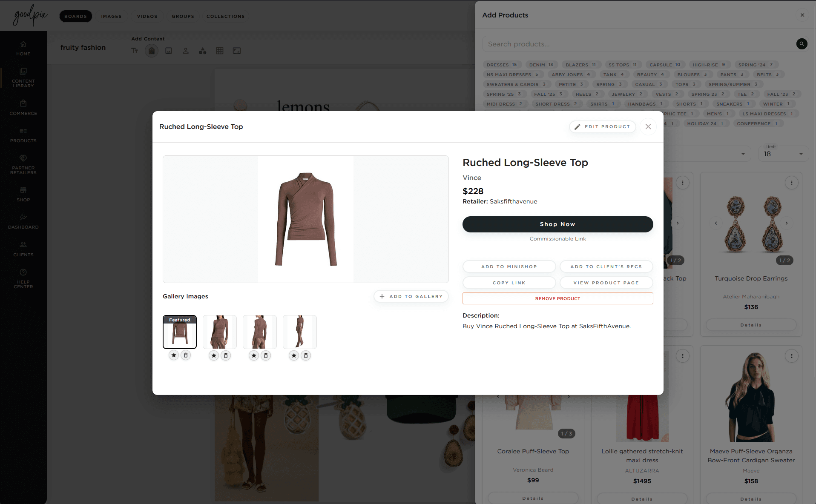Open the Commerce section in the sidebar

[23, 107]
